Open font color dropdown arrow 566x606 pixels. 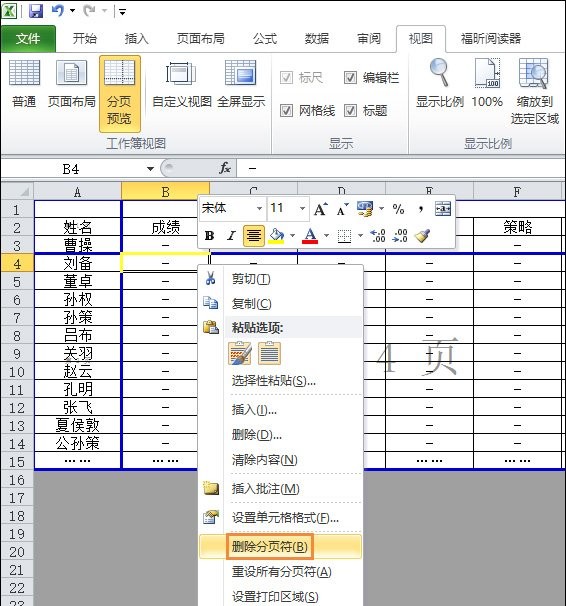[x=326, y=235]
